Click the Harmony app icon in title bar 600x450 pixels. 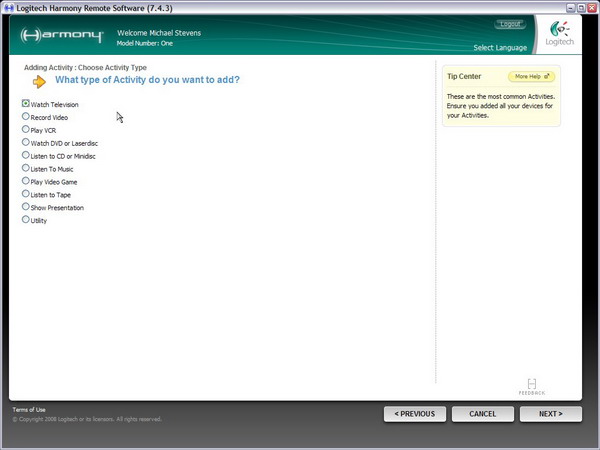point(9,8)
